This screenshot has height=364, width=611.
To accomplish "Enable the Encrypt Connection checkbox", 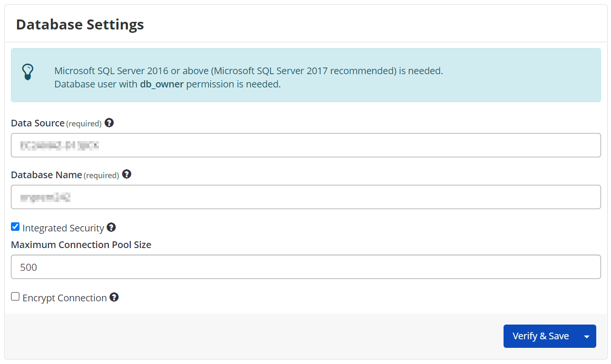I will click(x=15, y=296).
